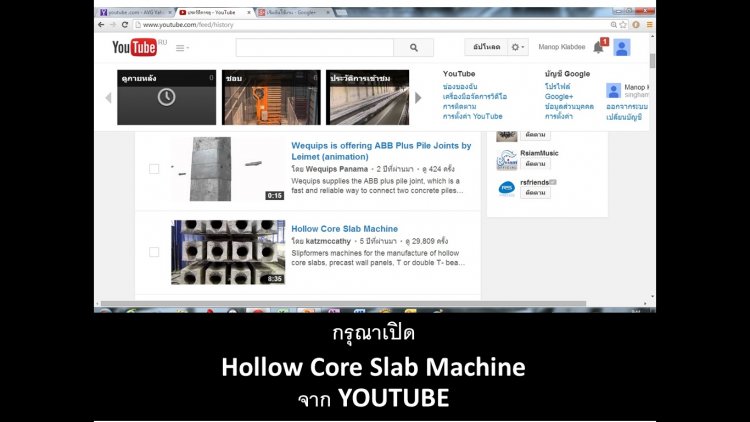Open the Chrome hamburger menu
The height and width of the screenshot is (422, 750).
pyautogui.click(x=649, y=25)
